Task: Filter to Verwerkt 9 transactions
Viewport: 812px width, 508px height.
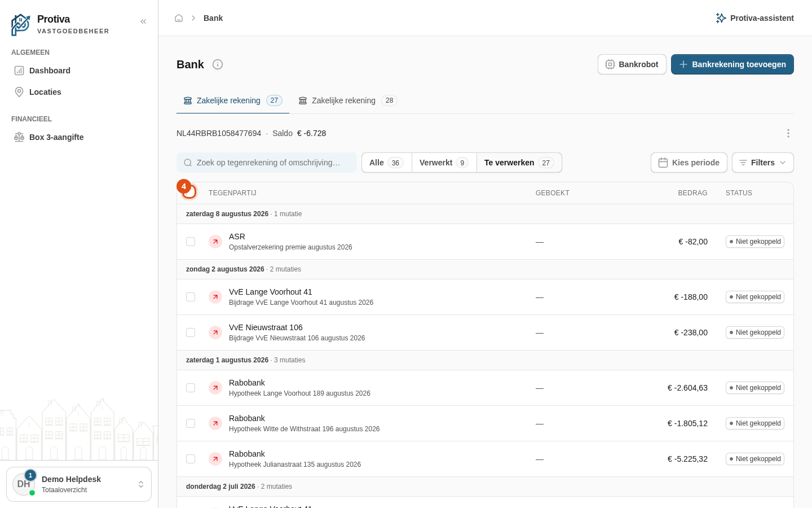Action: tap(444, 163)
